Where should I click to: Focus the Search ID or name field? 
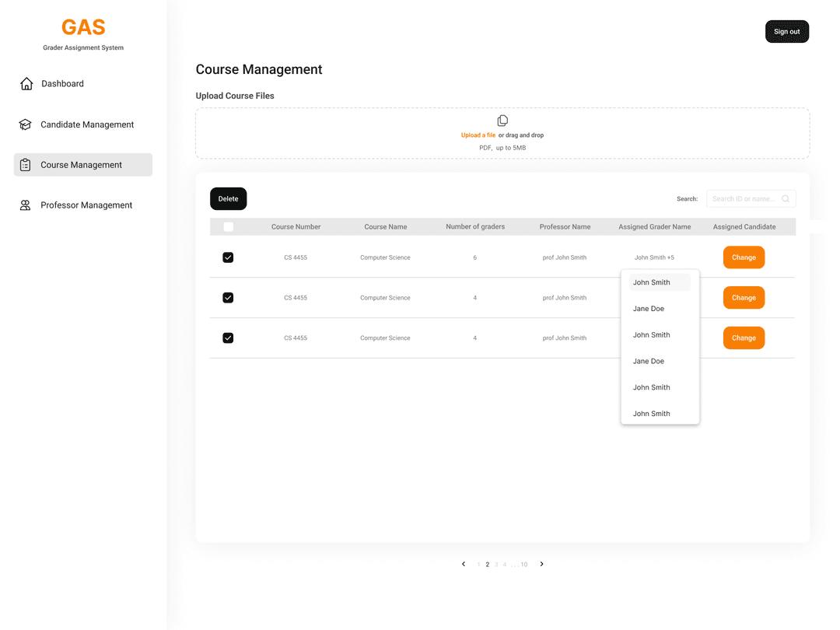(744, 199)
